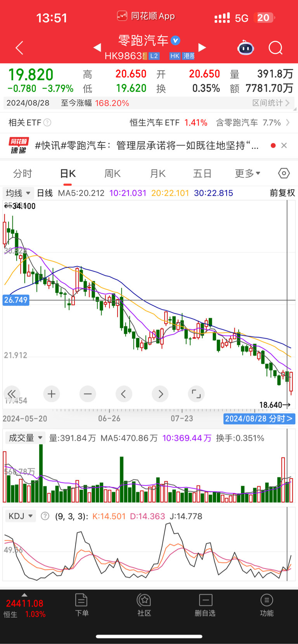Open the 同花顺速递 news logo
The image size is (298, 644).
pos(19,145)
